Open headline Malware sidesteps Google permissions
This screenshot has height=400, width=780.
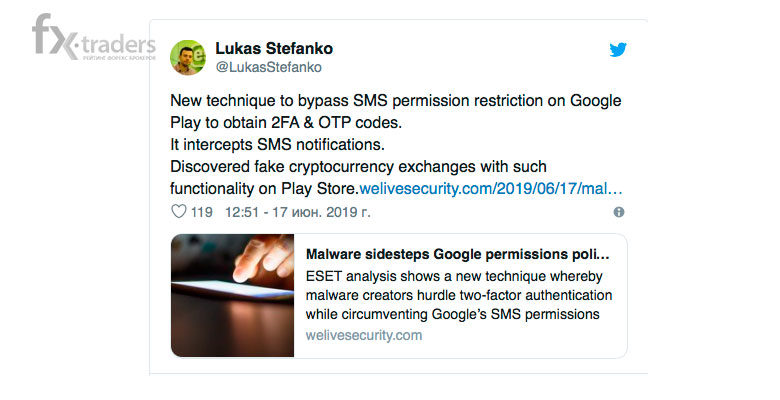pos(458,254)
